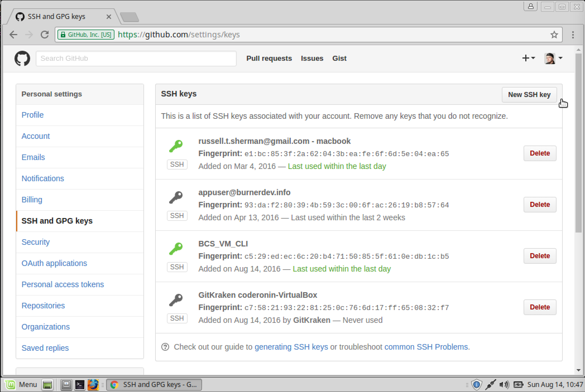Screen dimensions: 585x392
Task: Open Repositories settings
Action: [x=80, y=306]
